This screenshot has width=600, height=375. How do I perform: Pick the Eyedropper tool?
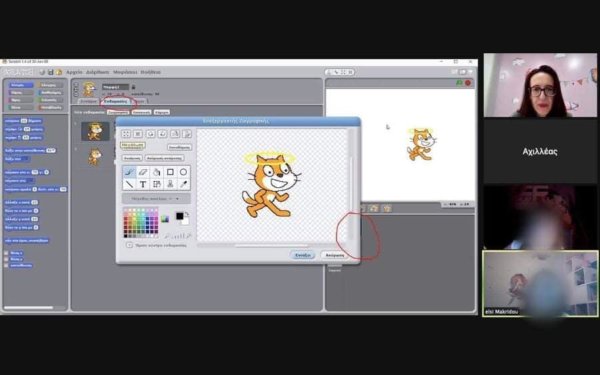(183, 184)
